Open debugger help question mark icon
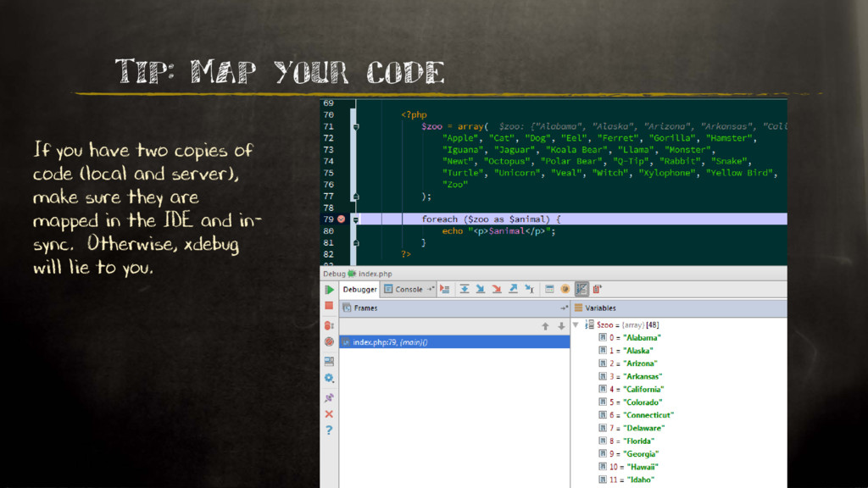The width and height of the screenshot is (868, 488). (x=330, y=430)
